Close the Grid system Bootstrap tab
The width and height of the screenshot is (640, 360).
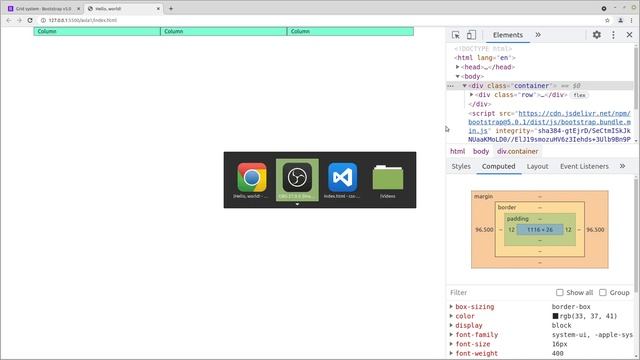pyautogui.click(x=78, y=9)
